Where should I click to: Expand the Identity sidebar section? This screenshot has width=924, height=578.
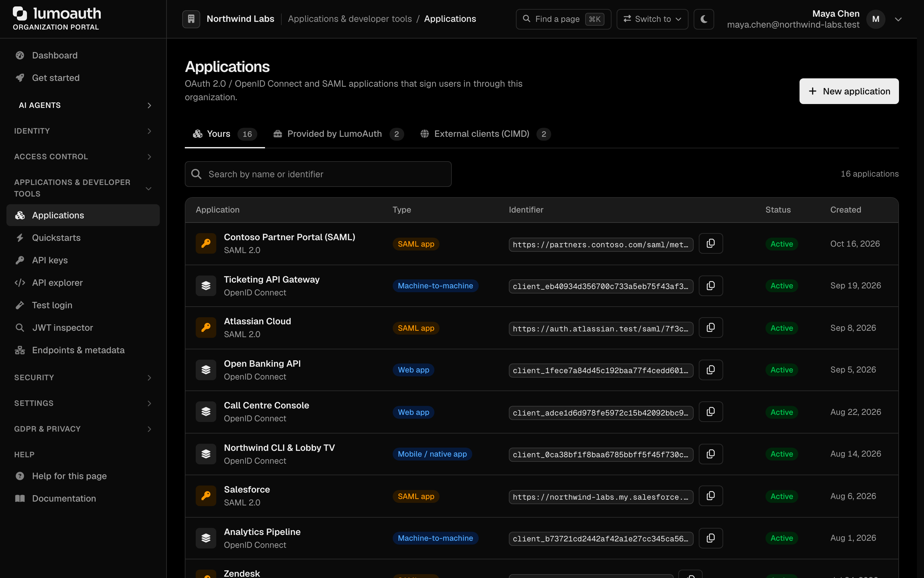tap(83, 131)
